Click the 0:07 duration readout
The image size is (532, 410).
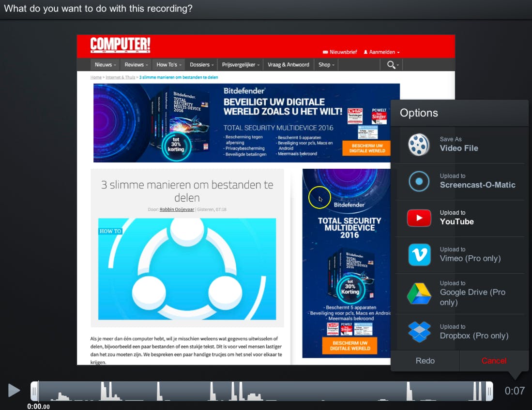[x=515, y=391]
